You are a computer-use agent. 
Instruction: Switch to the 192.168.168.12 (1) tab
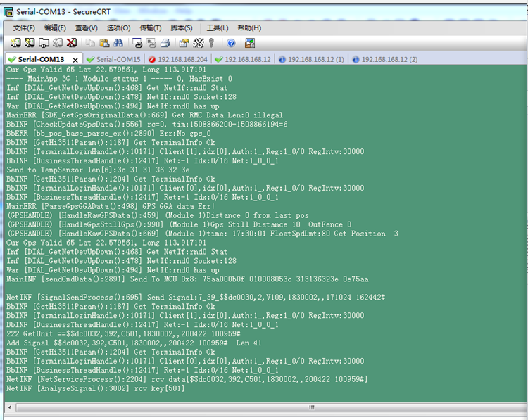311,59
